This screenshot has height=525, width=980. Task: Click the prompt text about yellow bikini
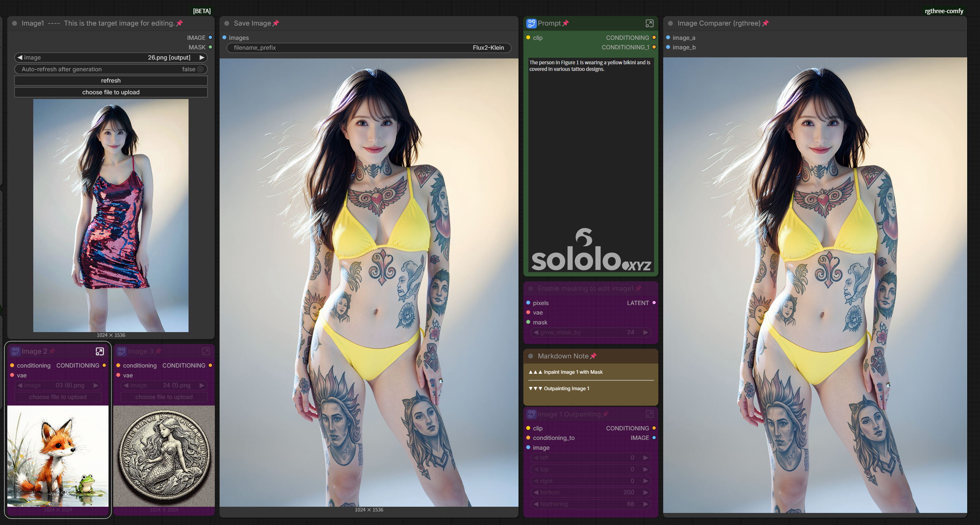click(590, 66)
